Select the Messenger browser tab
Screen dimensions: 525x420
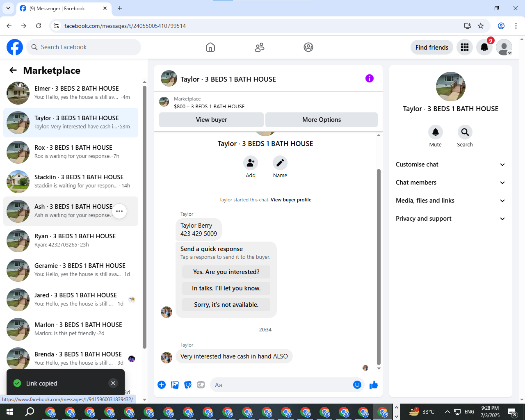(64, 8)
